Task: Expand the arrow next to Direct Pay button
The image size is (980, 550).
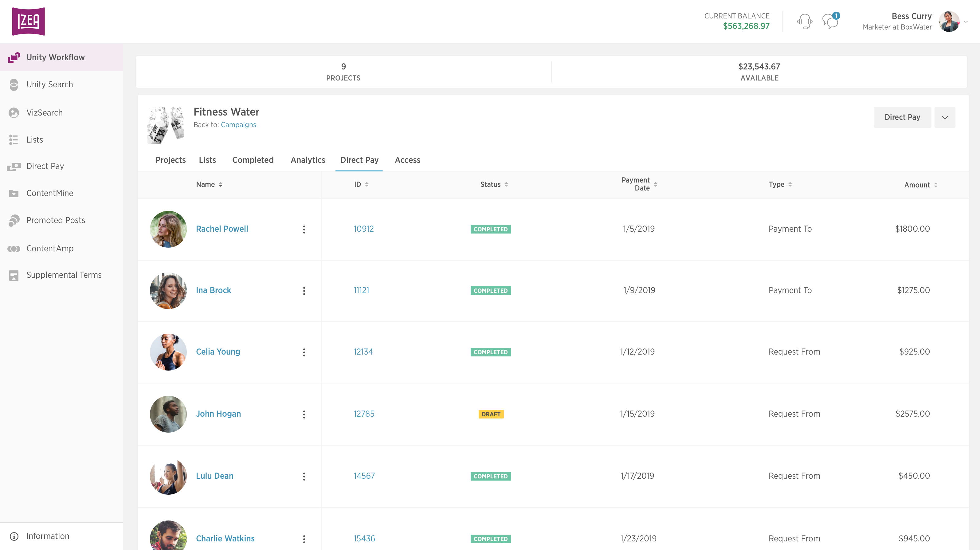Action: [x=945, y=117]
